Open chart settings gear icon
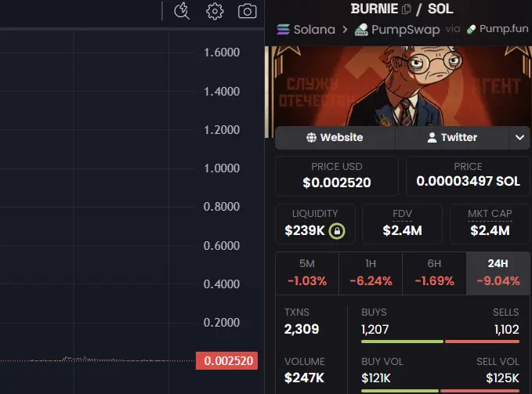The height and width of the screenshot is (394, 532). point(215,11)
